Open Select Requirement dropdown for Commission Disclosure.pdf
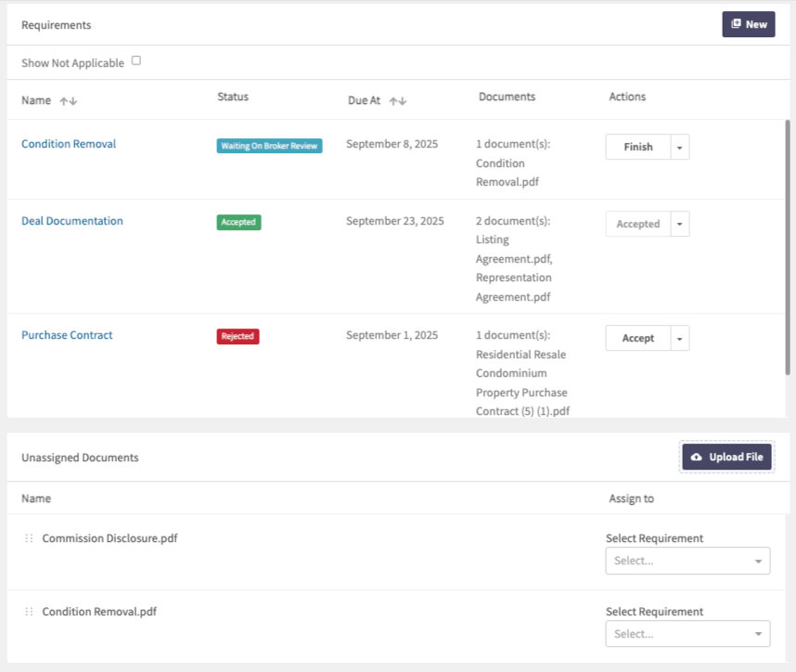796x672 pixels. 687,561
